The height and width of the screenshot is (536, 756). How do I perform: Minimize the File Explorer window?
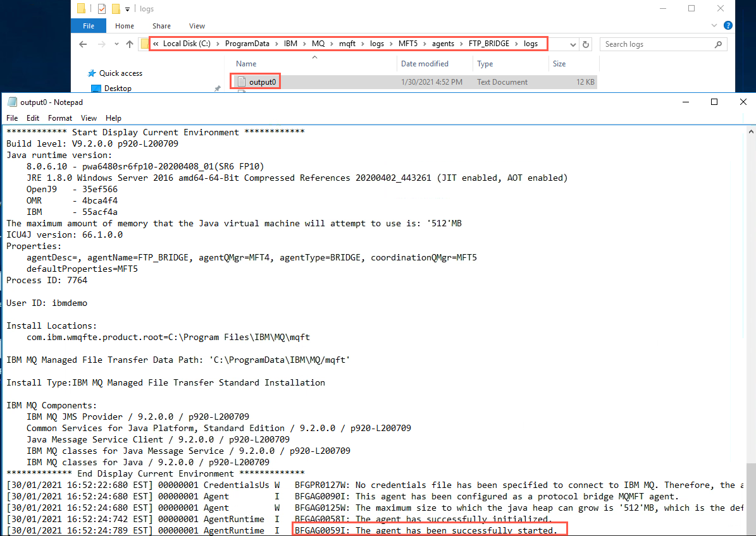[663, 9]
